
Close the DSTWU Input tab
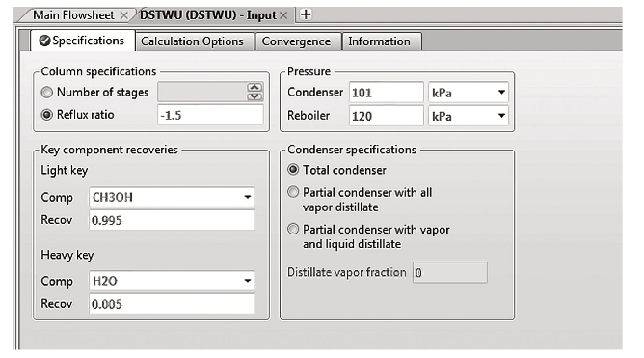[283, 15]
